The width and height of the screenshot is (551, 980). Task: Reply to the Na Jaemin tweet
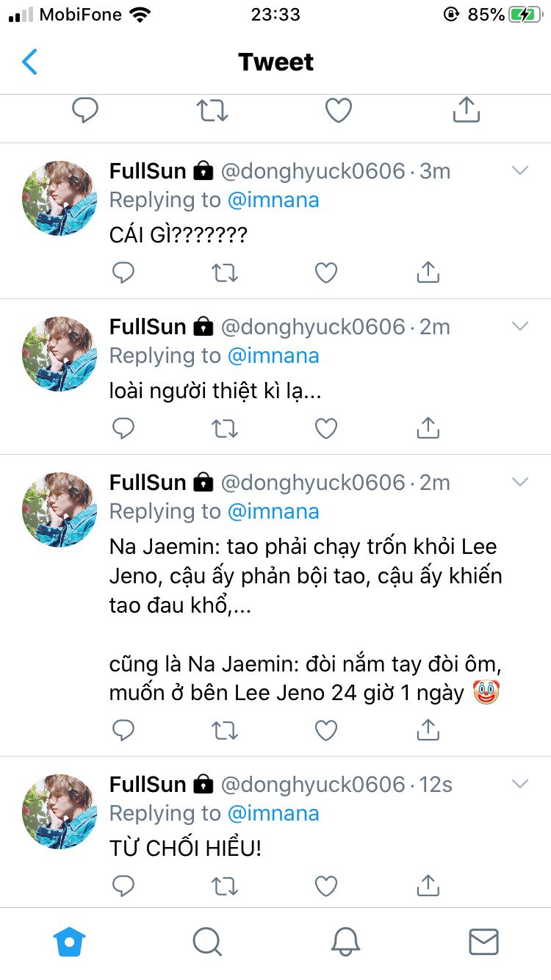click(123, 730)
